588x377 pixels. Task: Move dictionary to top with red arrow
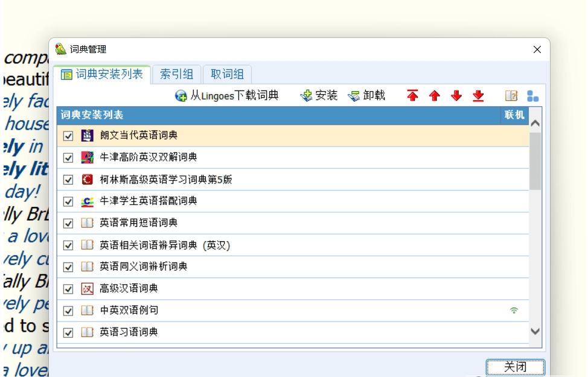click(x=412, y=95)
